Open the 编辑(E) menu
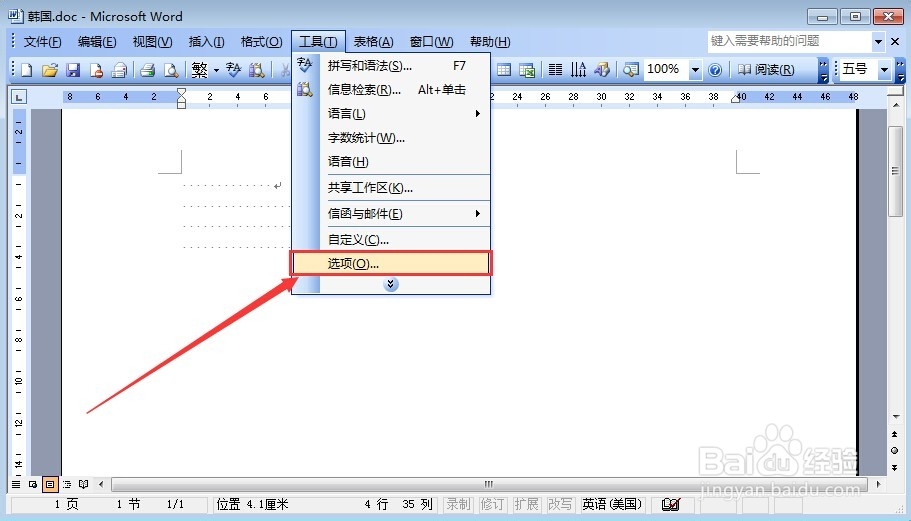The width and height of the screenshot is (911, 521). pos(97,42)
